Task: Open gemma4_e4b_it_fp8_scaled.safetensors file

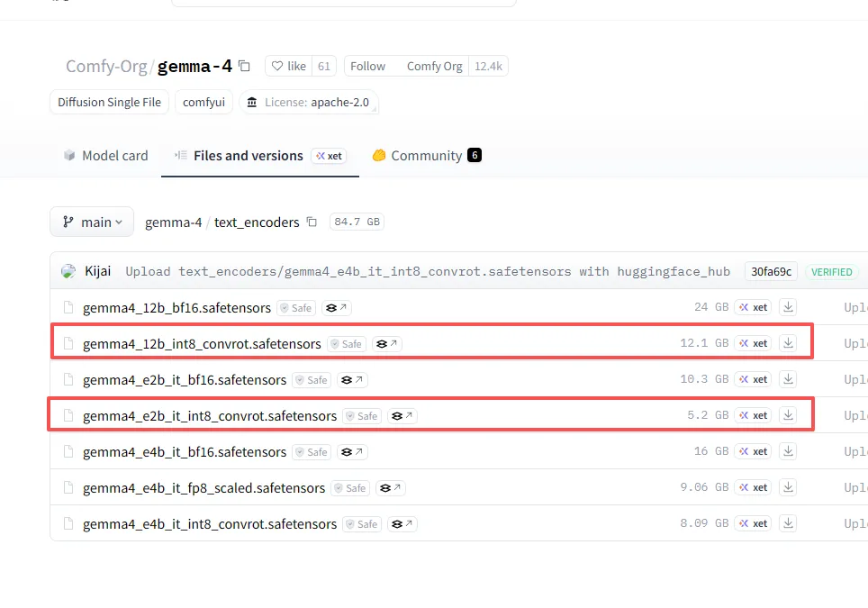Action: 203,488
